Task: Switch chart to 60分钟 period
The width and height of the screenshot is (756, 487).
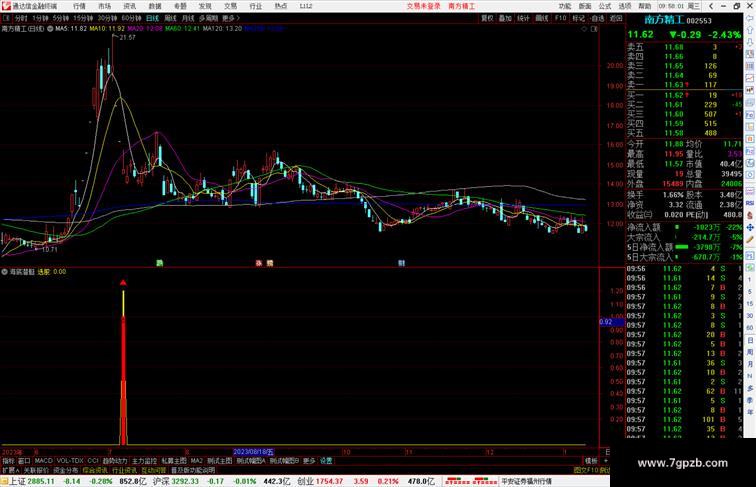Action: click(131, 18)
